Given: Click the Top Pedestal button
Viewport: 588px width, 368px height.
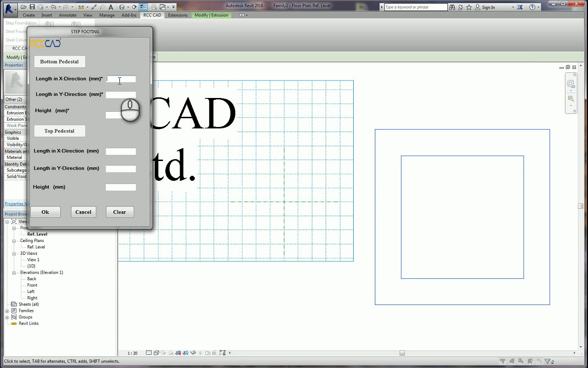Looking at the screenshot, I should click(59, 131).
